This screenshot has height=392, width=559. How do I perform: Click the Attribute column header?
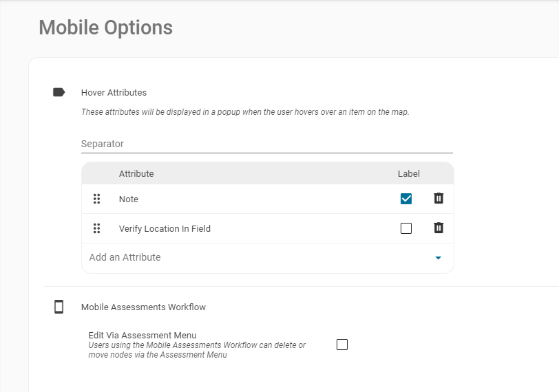tap(136, 173)
